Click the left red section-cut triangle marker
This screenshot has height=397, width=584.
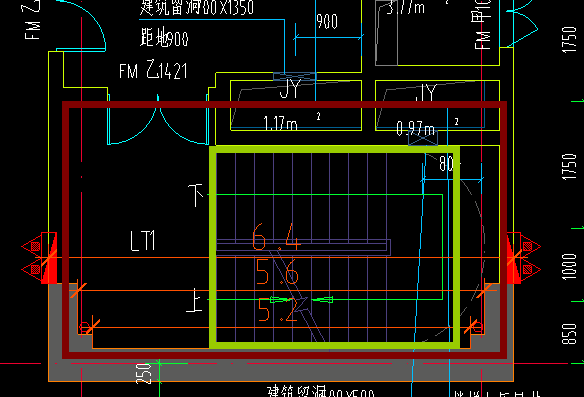(x=39, y=258)
